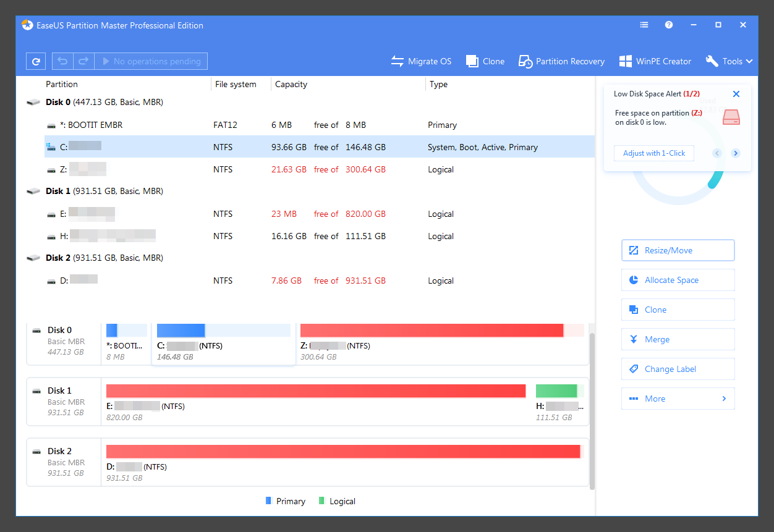Screen dimensions: 774x532
Task: Open the task list icon in title bar
Action: 644,25
